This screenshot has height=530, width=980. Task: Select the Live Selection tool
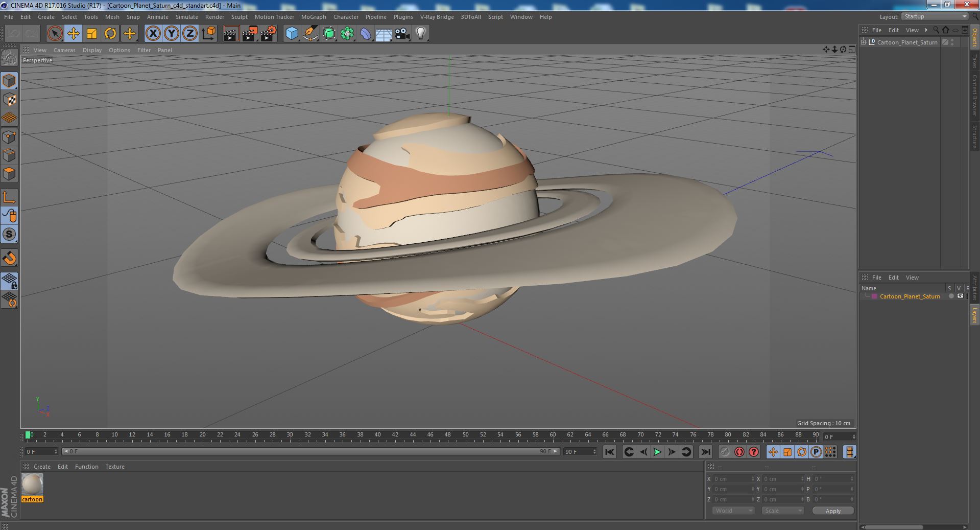55,34
